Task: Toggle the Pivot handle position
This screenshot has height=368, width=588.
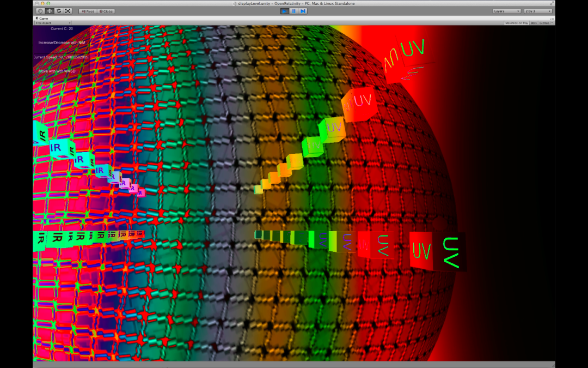Action: [88, 11]
